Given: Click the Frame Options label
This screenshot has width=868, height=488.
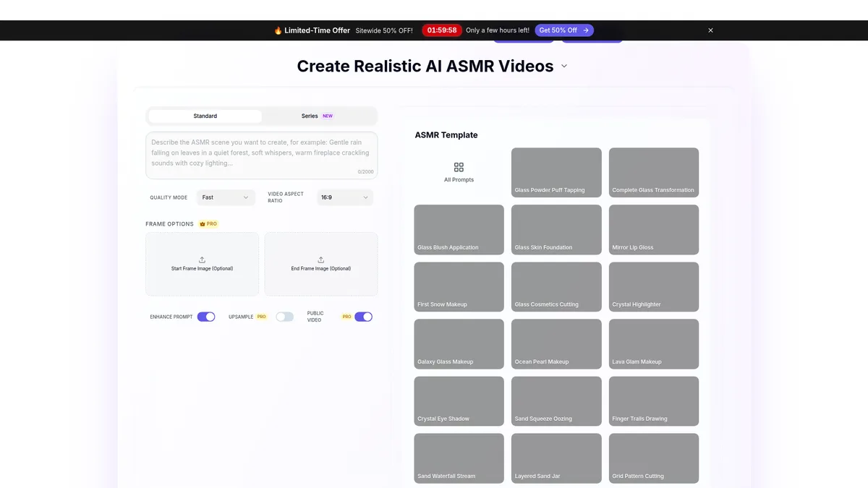Looking at the screenshot, I should (x=170, y=224).
